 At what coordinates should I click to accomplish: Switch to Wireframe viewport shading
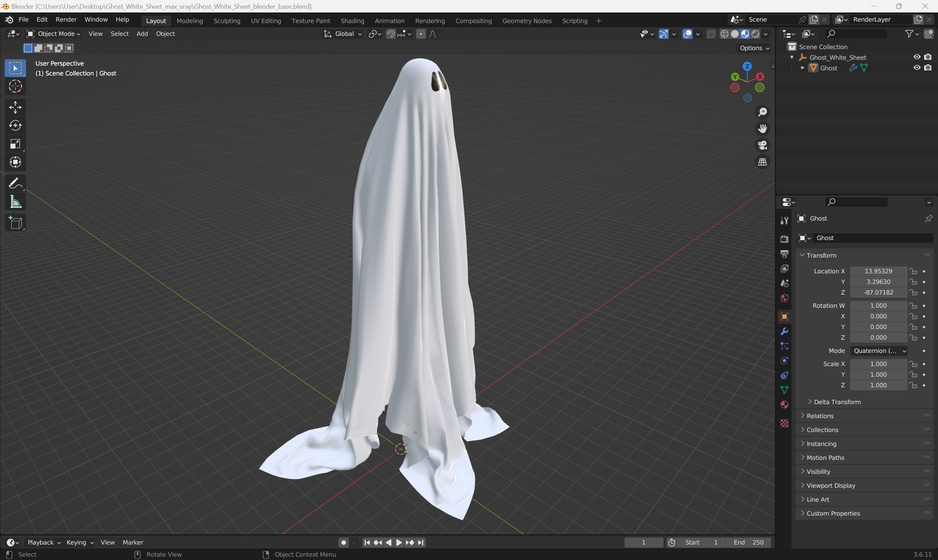tap(724, 34)
